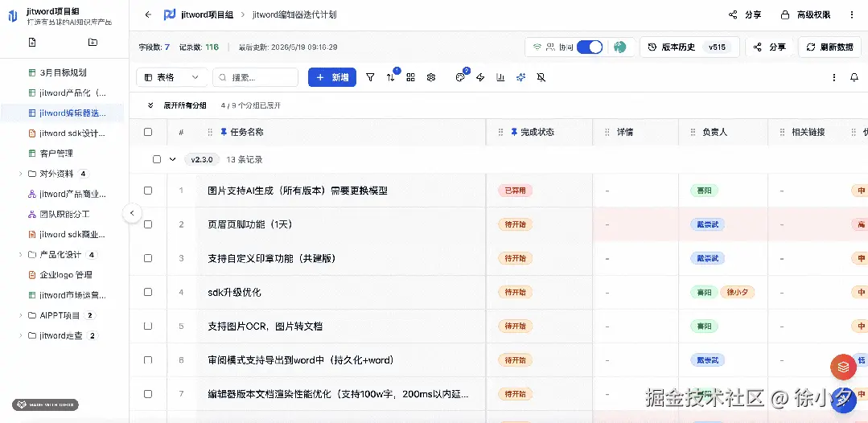Expand the AIPPT项目 folder

[x=21, y=315]
